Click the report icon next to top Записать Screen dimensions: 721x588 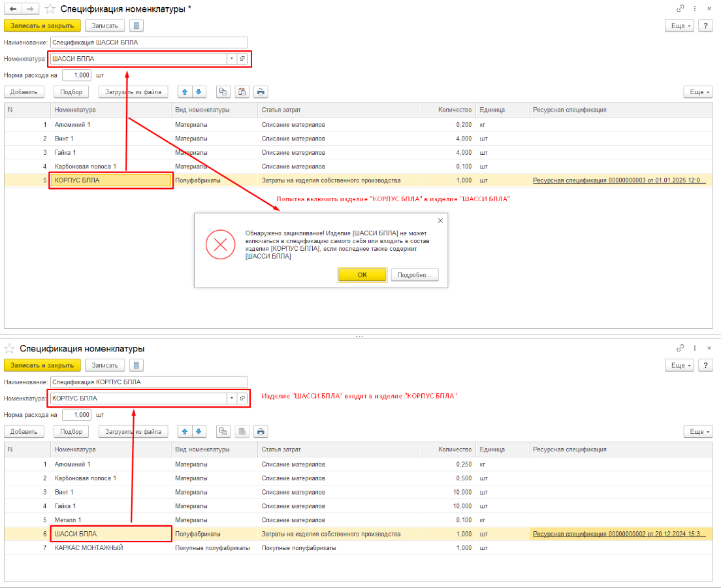(x=136, y=25)
